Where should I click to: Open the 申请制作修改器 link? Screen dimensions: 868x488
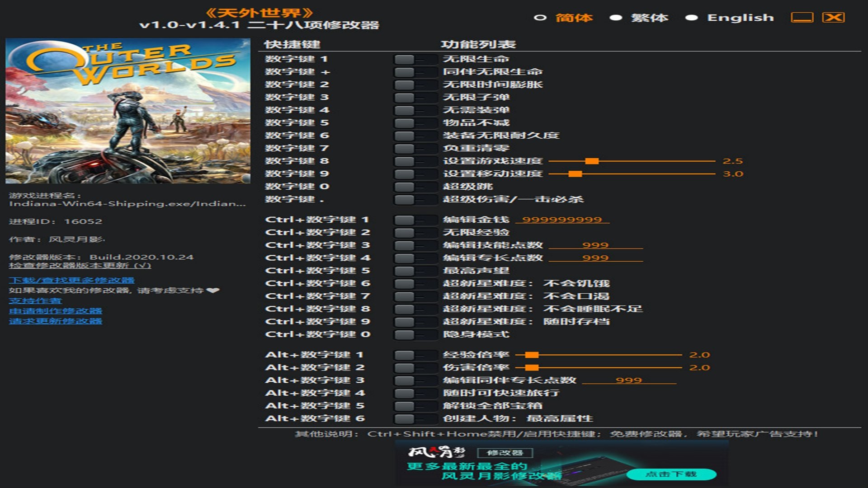[55, 311]
